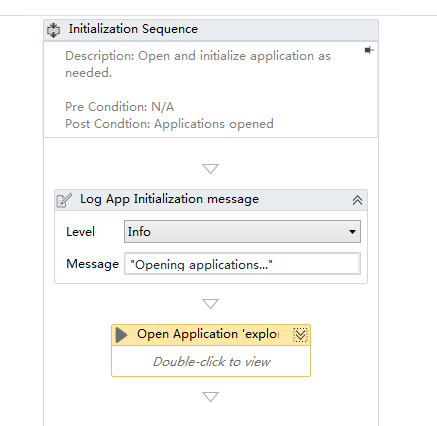Click the insert triangle below Open Application

pos(211,397)
